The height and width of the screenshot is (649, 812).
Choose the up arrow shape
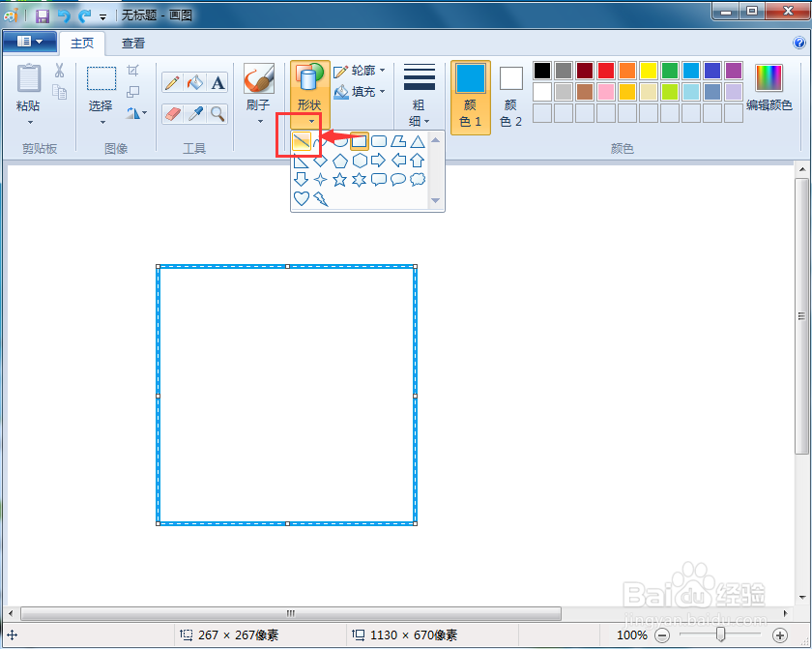pyautogui.click(x=418, y=161)
